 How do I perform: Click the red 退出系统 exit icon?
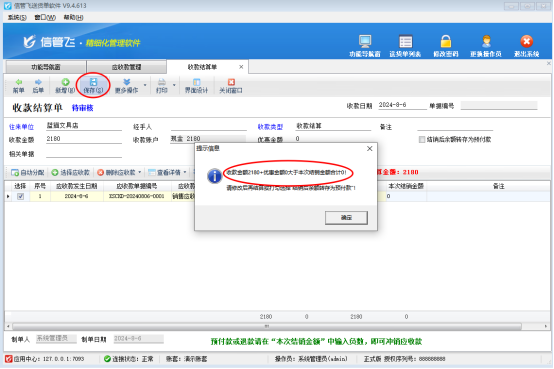tap(526, 41)
